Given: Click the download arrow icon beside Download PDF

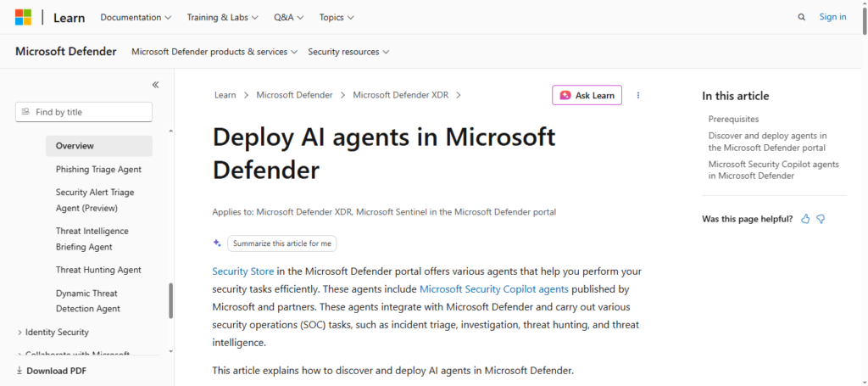Looking at the screenshot, I should 19,371.
